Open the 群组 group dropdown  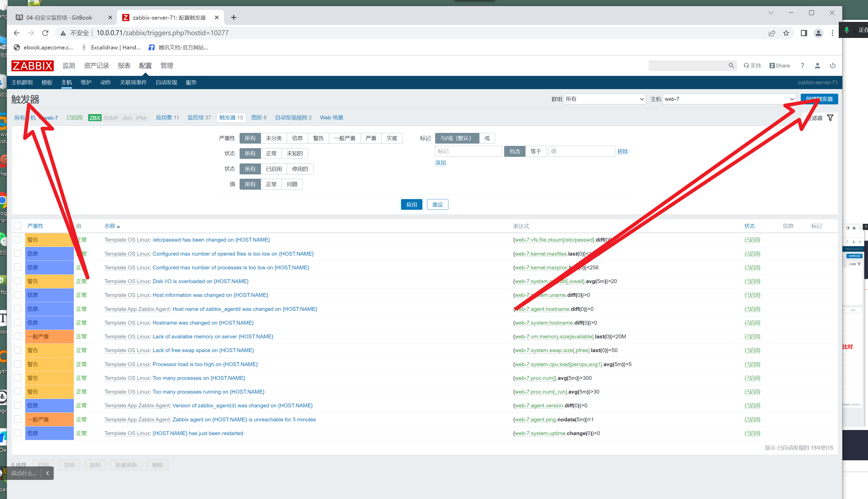604,99
